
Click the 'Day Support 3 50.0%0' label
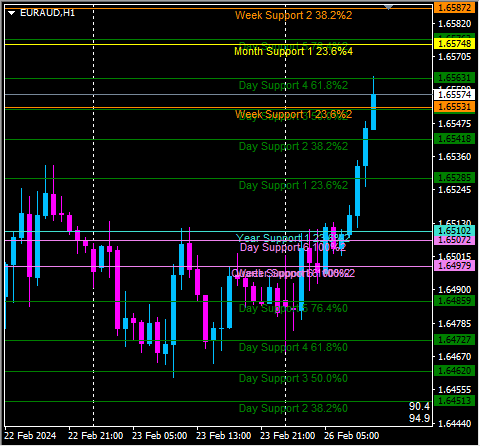pos(293,378)
